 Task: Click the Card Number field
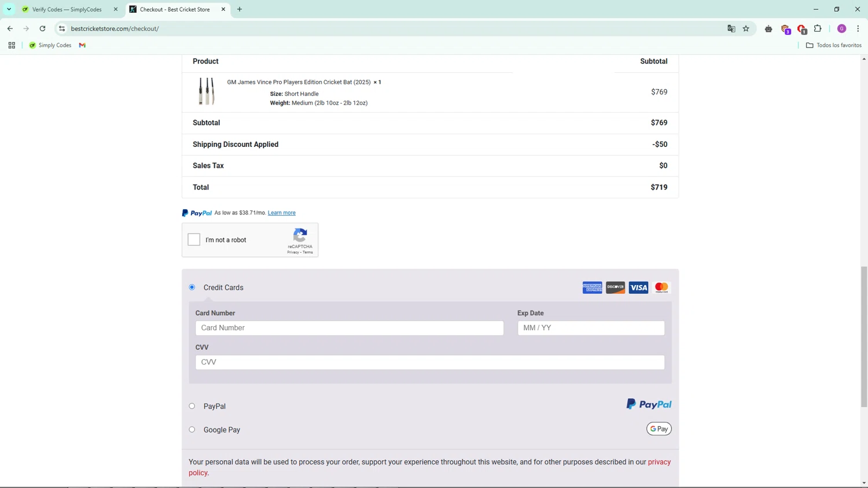click(350, 328)
